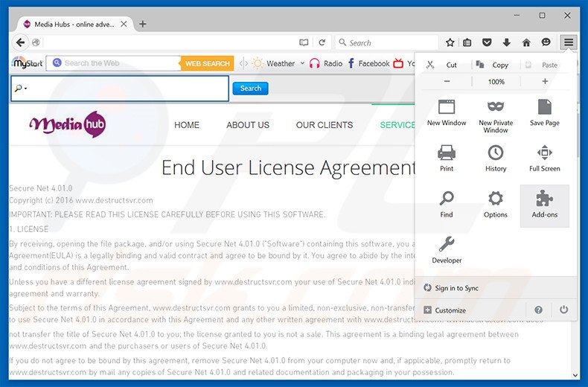
Task: Open Help question mark icon
Action: pos(538,310)
